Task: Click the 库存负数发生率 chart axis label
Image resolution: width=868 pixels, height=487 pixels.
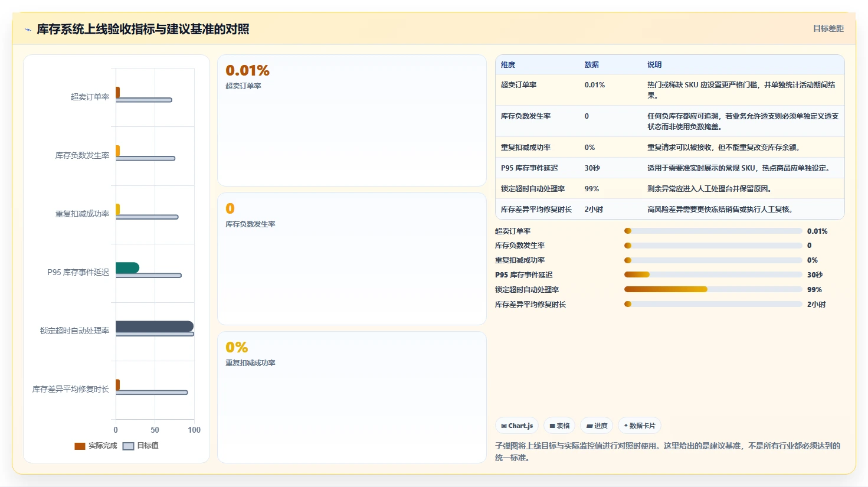Action: (x=83, y=155)
